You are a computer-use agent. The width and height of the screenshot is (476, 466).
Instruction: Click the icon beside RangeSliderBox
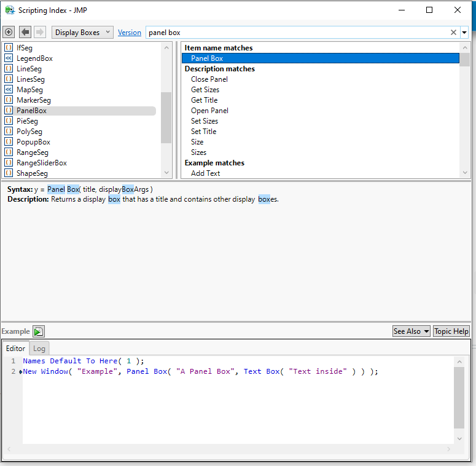(9, 163)
